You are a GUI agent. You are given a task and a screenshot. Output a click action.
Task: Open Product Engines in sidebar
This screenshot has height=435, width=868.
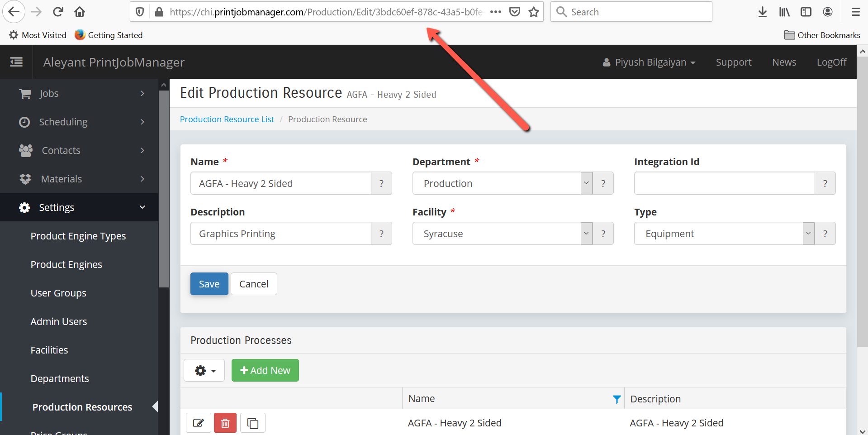tap(66, 264)
